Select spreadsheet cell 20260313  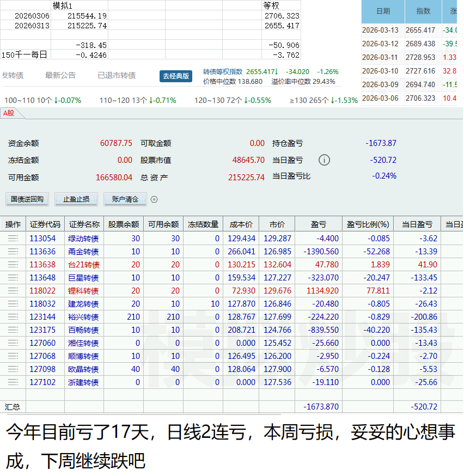(x=26, y=26)
